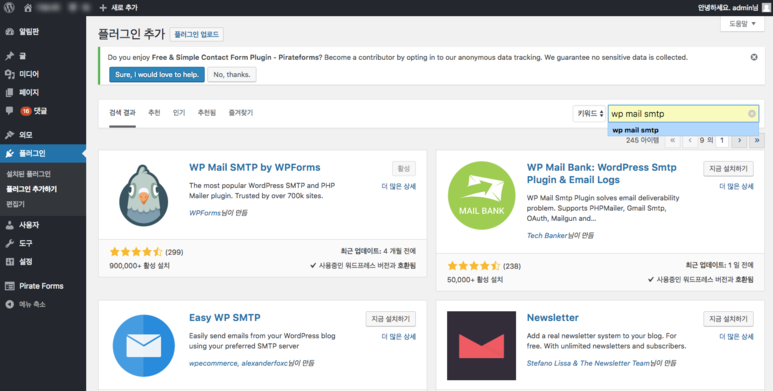Viewport: 773px width, 391px height.
Task: Click the WP Mail SMTP pigeon icon
Action: coord(143,196)
